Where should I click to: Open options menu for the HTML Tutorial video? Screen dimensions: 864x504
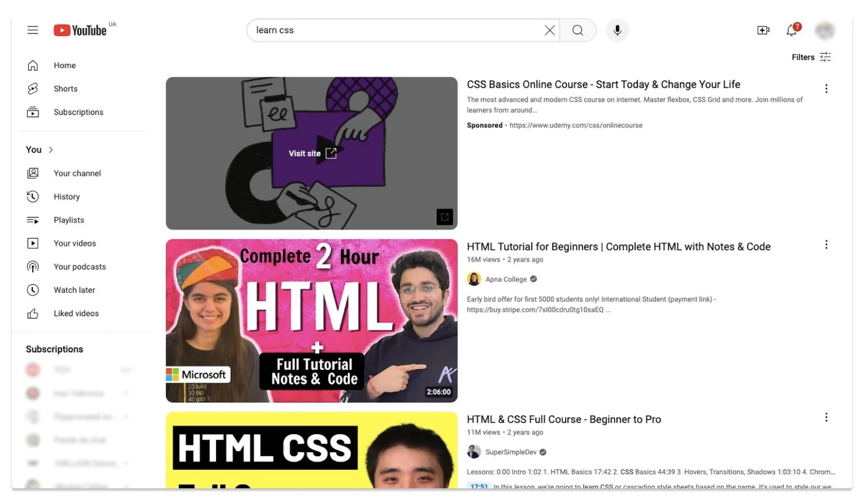pos(826,244)
